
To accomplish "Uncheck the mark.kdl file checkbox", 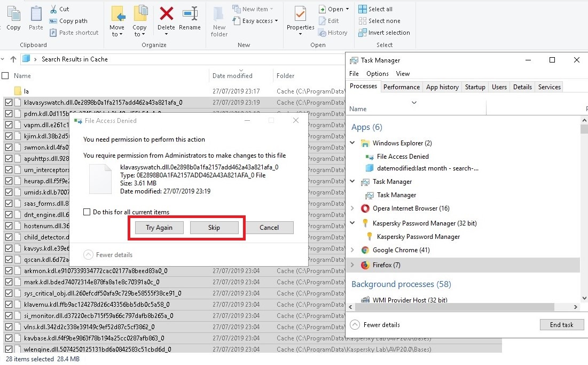I will pyautogui.click(x=9, y=282).
